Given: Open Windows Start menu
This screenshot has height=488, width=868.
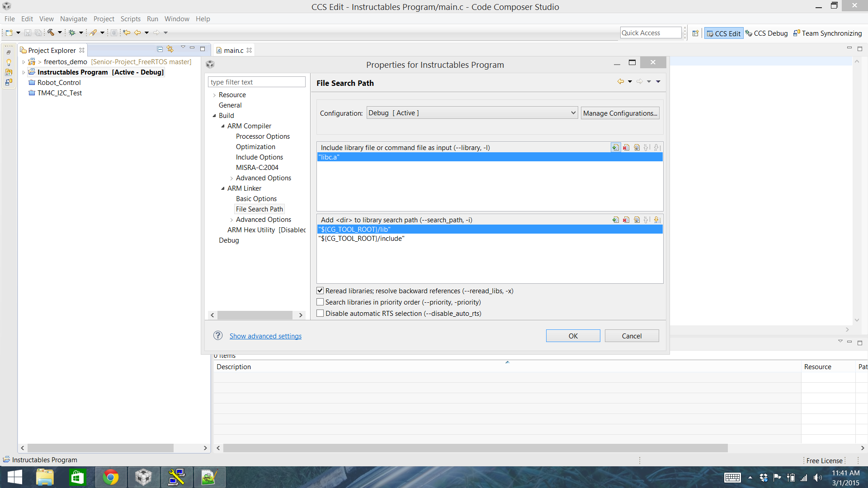Looking at the screenshot, I should (x=14, y=477).
